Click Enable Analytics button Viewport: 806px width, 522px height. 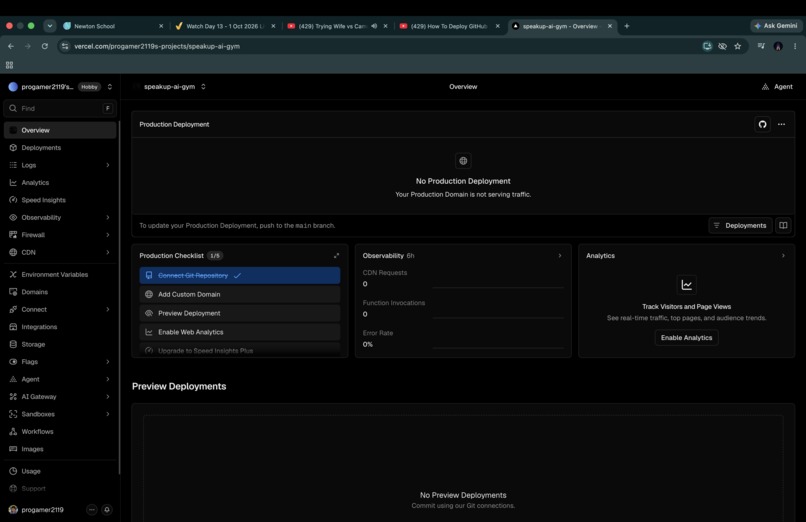tap(686, 338)
